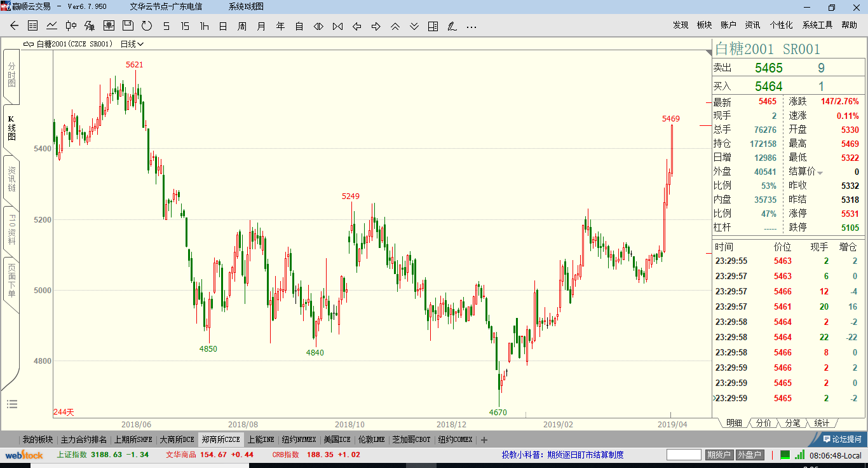Open the quote list view icon
868x468 pixels.
coord(33,26)
